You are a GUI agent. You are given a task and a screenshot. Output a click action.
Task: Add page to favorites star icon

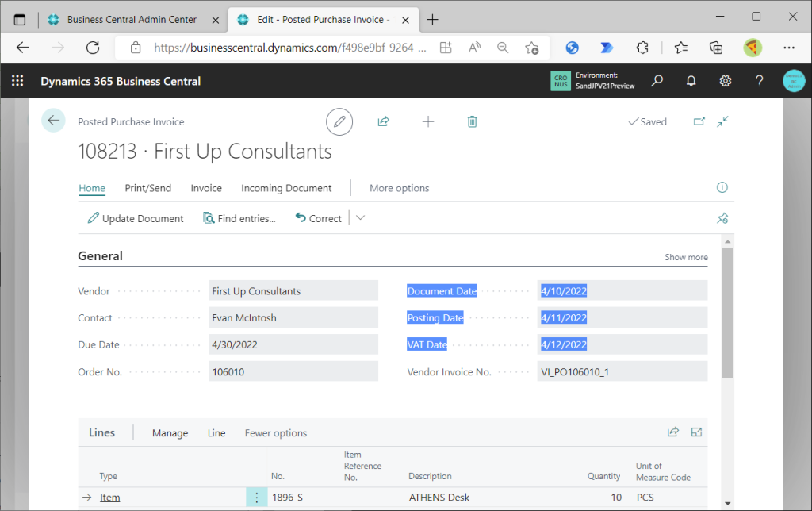[532, 48]
